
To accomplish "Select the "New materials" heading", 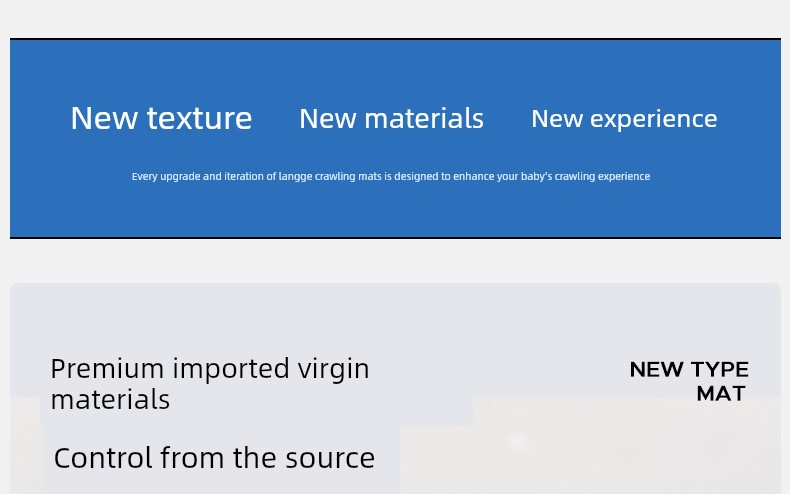I will click(391, 118).
